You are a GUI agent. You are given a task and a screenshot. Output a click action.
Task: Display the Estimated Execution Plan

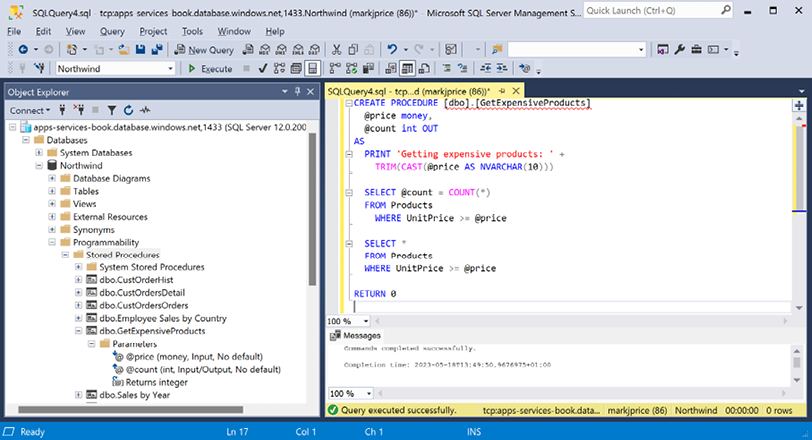point(279,68)
